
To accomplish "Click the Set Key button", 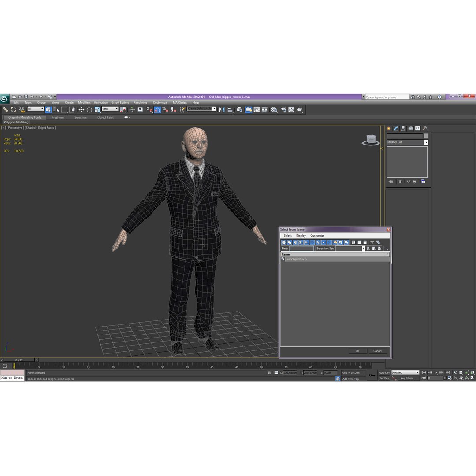I will [384, 378].
